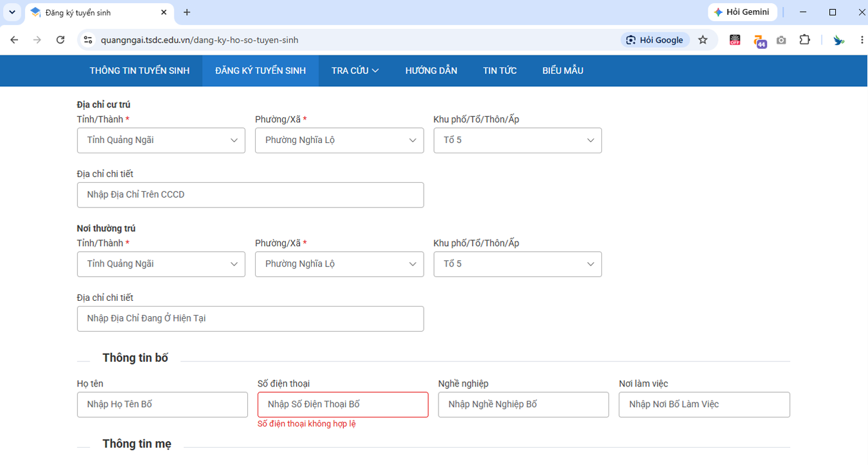Screen dimensions: 868x465
Task: Open Phường/Xã dropdown under Địa chỉ cư trú
Action: 339,140
